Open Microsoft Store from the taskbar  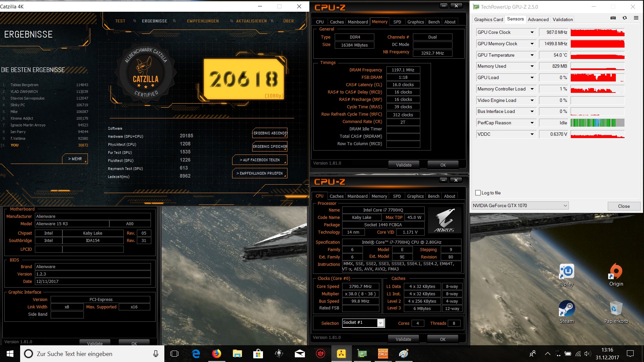tap(258, 354)
